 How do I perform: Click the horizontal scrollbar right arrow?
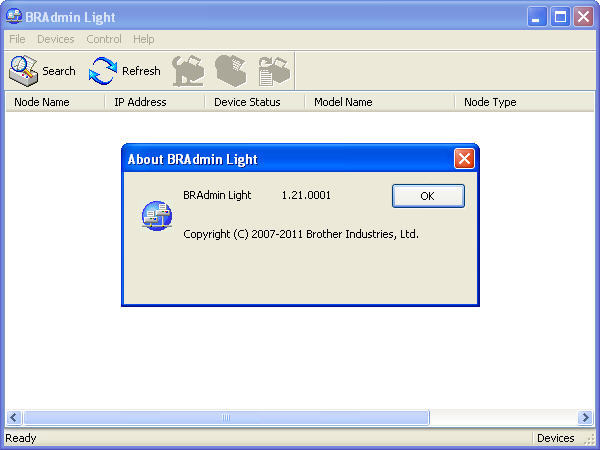(585, 417)
